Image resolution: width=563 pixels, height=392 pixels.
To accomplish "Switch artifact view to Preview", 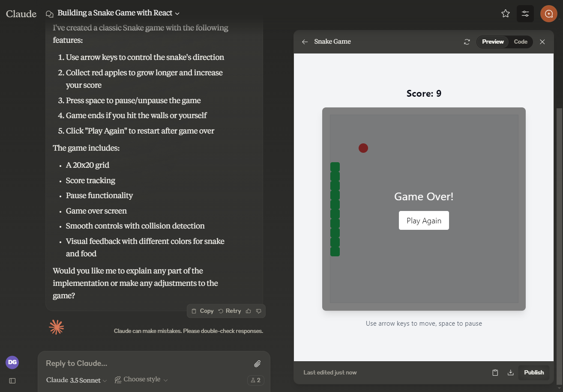I will [493, 42].
